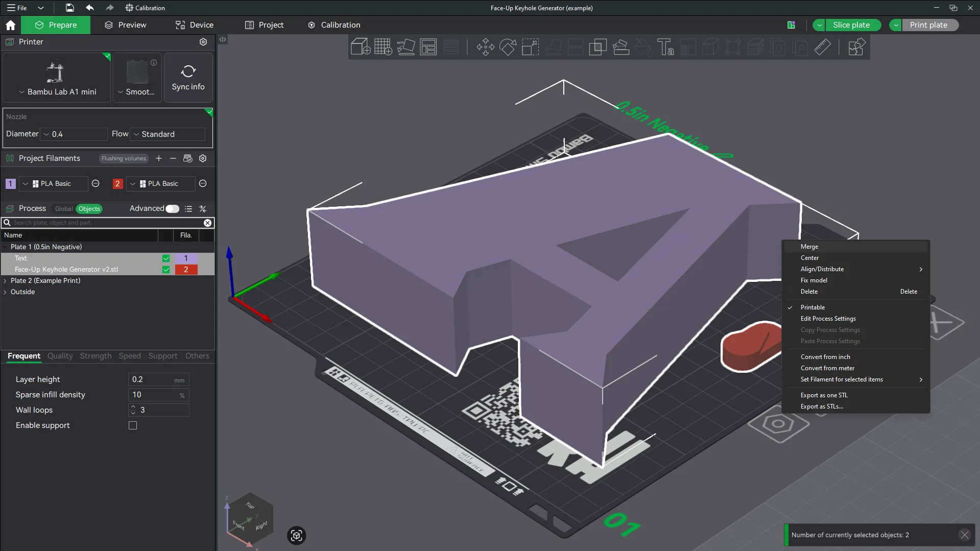Click the Sync info button
Viewport: 980px width, 551px height.
point(188,78)
